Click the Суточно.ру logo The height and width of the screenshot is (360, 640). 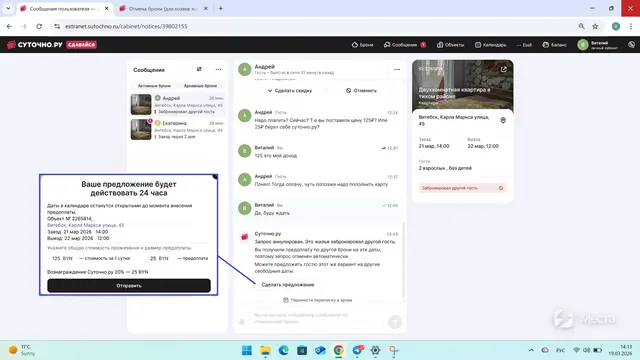tap(35, 44)
